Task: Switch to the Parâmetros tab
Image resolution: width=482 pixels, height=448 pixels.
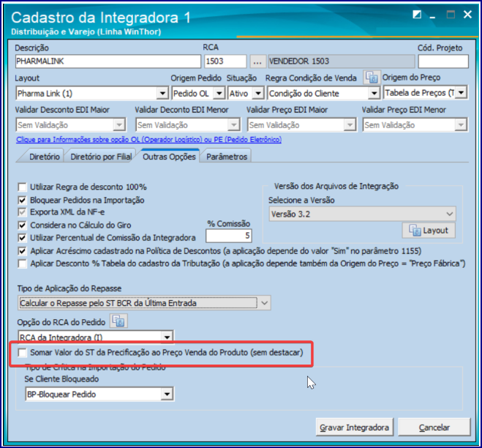Action: pyautogui.click(x=227, y=157)
